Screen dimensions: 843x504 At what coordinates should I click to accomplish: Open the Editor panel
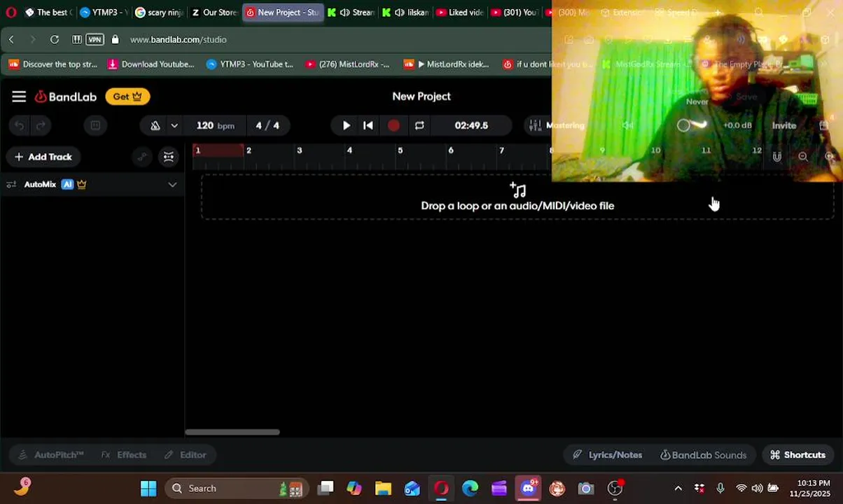click(x=185, y=455)
